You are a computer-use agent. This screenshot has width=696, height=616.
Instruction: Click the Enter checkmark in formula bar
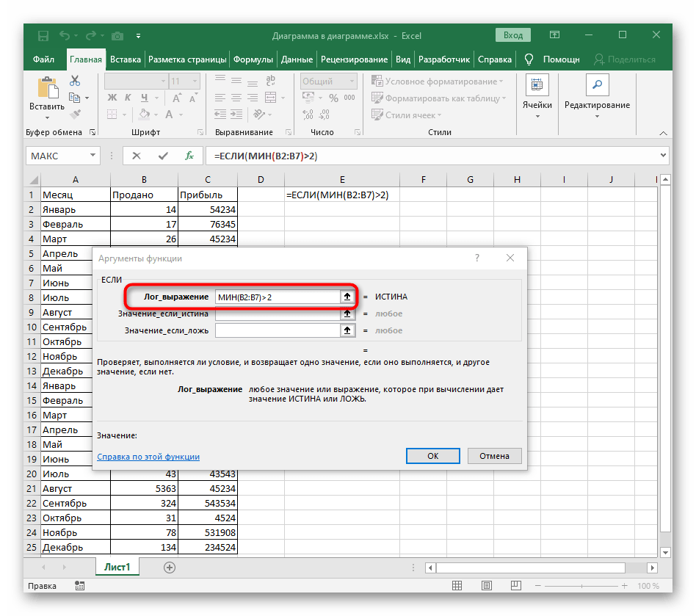click(163, 156)
